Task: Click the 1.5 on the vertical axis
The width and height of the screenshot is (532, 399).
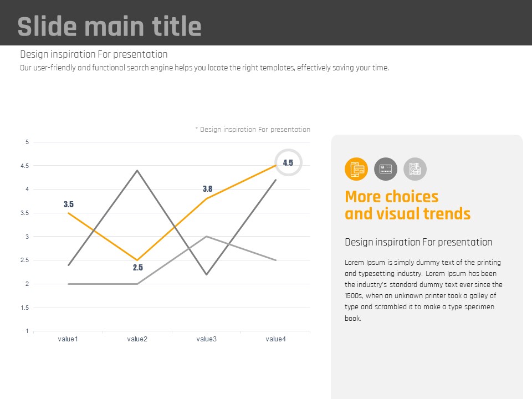Action: click(25, 308)
